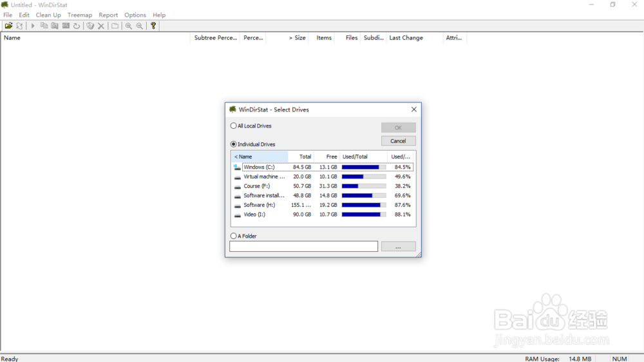Click the Subtree Percentage column header
This screenshot has width=644, height=362.
click(x=215, y=38)
